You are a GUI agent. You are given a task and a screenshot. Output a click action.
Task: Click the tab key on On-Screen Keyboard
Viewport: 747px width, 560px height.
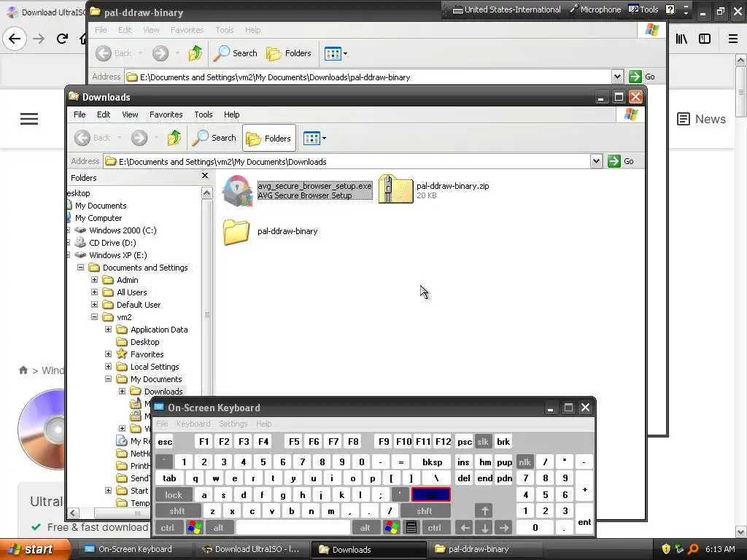pos(169,478)
